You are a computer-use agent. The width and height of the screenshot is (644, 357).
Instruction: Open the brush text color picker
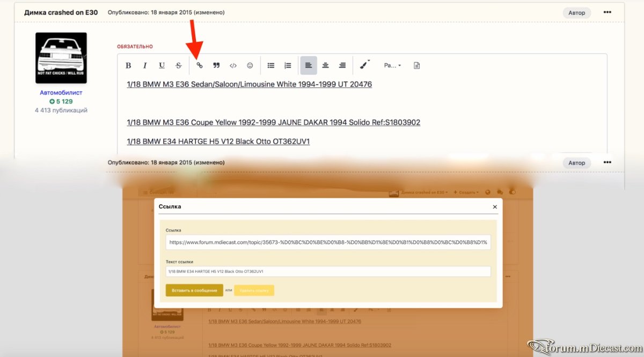364,65
